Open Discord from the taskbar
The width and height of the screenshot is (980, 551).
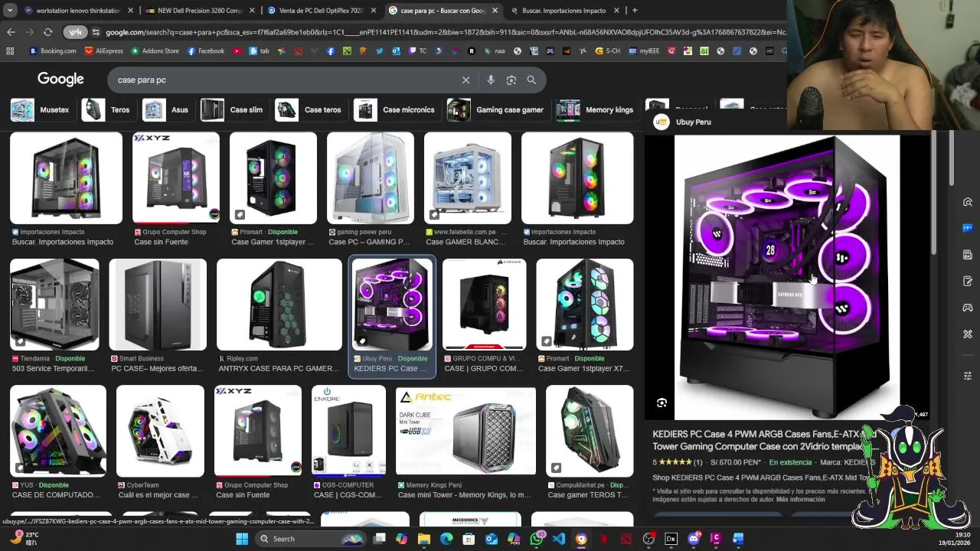coord(694,539)
